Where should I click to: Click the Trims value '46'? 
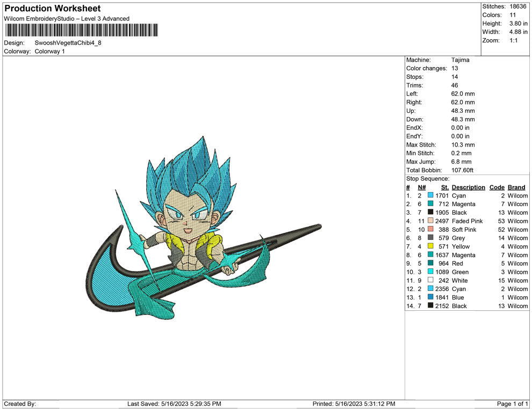click(x=455, y=85)
